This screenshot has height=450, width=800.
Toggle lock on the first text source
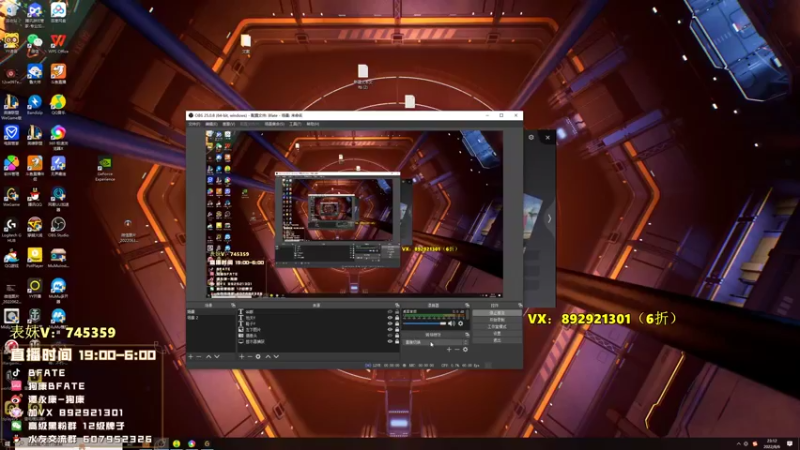click(397, 311)
